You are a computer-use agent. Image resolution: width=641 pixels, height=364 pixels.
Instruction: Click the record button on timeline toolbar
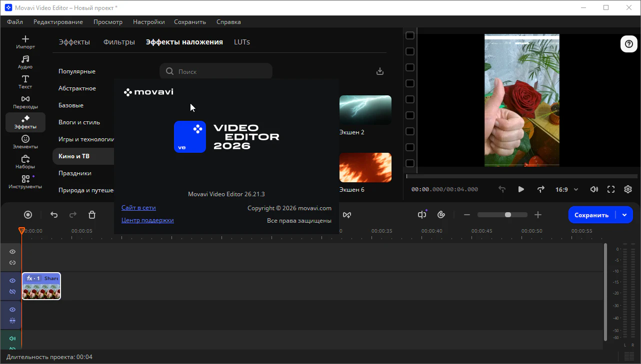pyautogui.click(x=28, y=215)
